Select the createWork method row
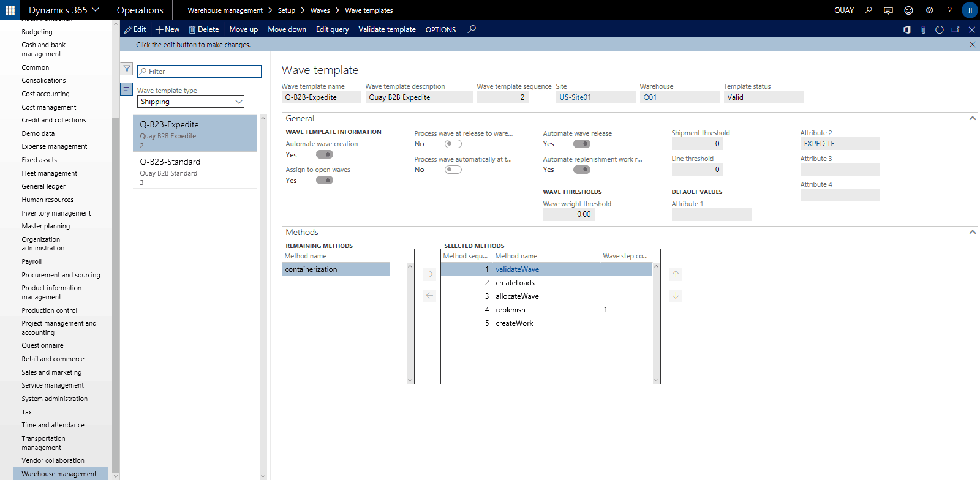The height and width of the screenshot is (480, 980). 546,323
